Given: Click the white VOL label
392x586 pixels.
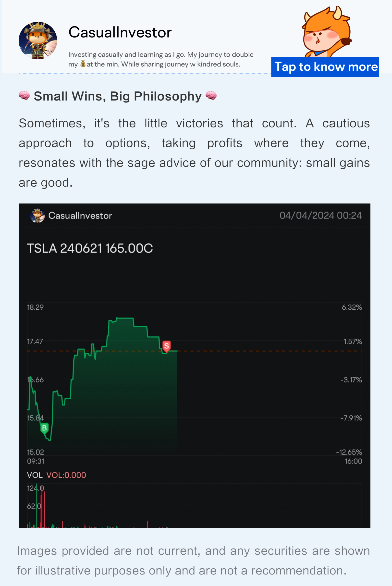Looking at the screenshot, I should tap(35, 475).
